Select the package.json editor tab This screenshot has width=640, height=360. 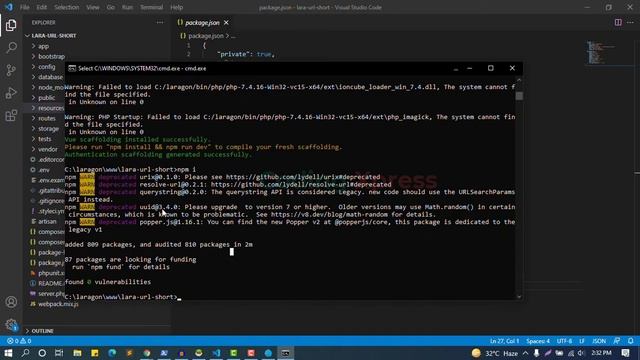[x=202, y=23]
